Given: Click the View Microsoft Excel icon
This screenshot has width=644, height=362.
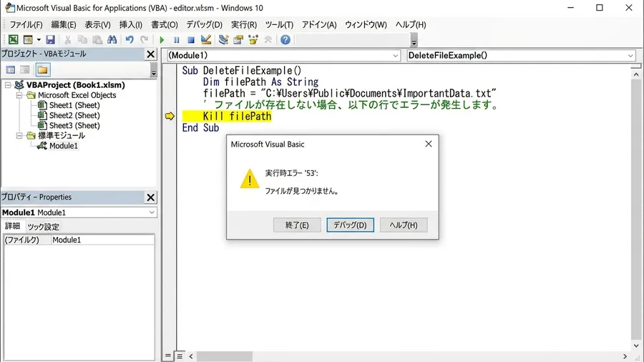Looking at the screenshot, I should 13,39.
